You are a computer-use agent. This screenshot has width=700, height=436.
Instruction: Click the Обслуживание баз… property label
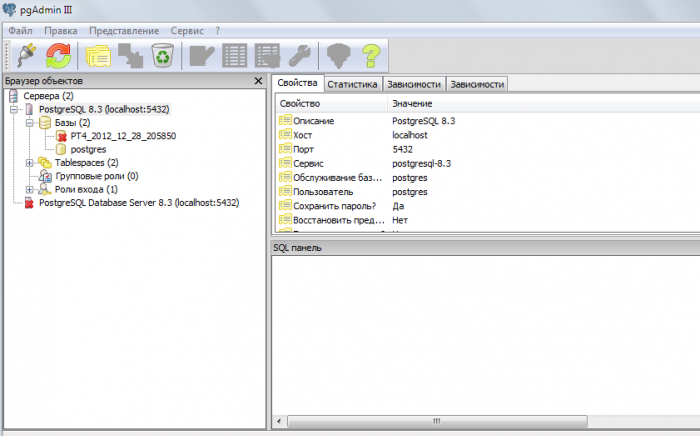(x=338, y=178)
